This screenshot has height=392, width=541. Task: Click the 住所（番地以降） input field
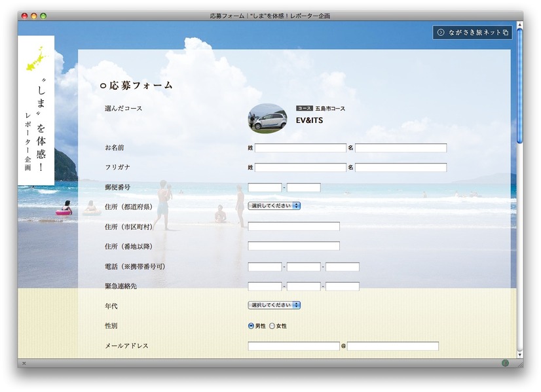(x=293, y=246)
